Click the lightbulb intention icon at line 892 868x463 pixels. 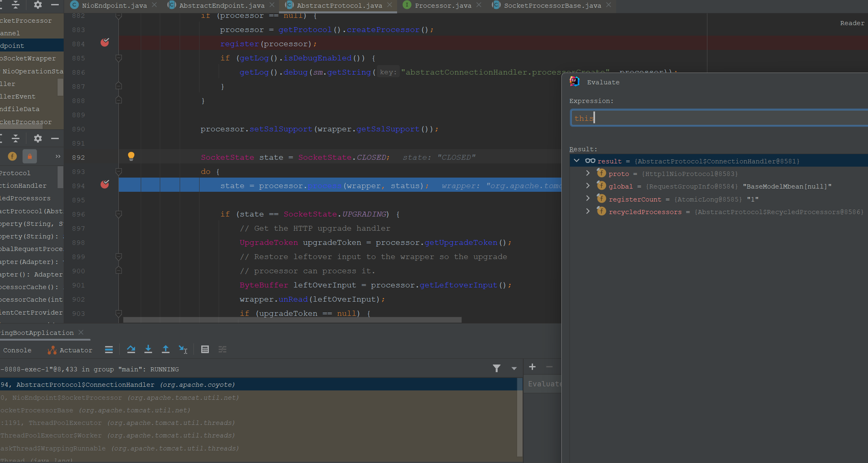[x=131, y=156]
